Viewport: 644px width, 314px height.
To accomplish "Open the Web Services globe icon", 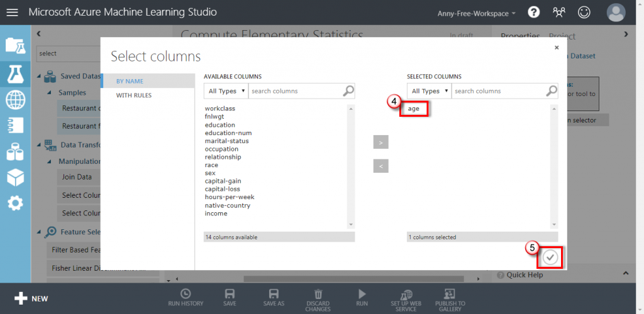I will tap(15, 100).
